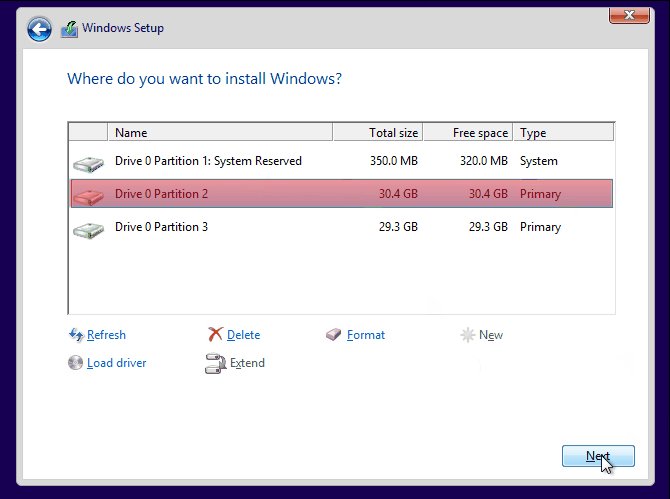
Task: Click the Next button
Action: (598, 456)
